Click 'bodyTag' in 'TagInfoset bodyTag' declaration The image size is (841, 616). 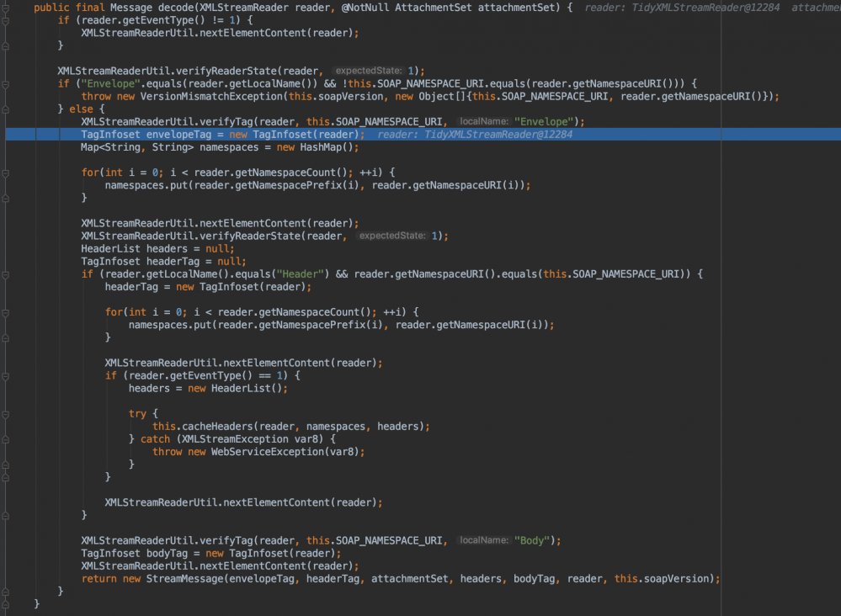(167, 554)
